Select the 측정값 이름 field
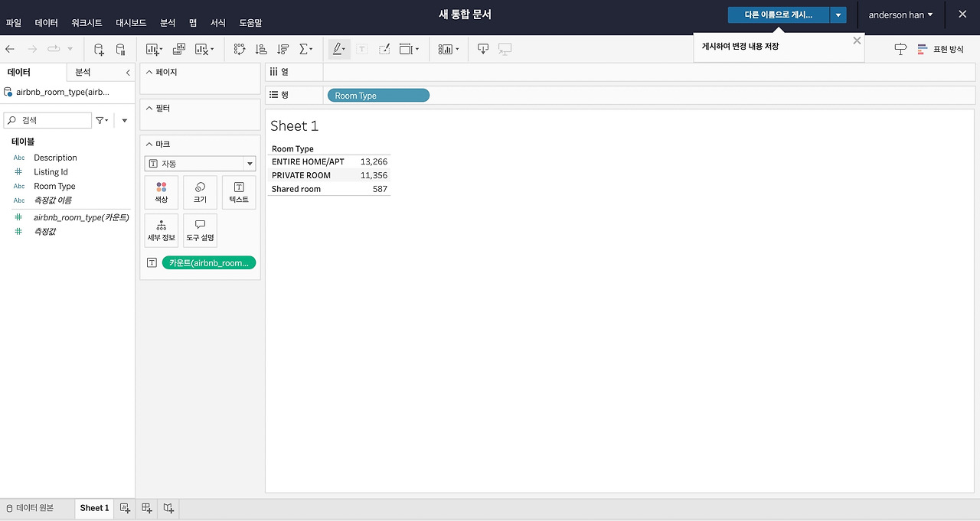 (53, 200)
